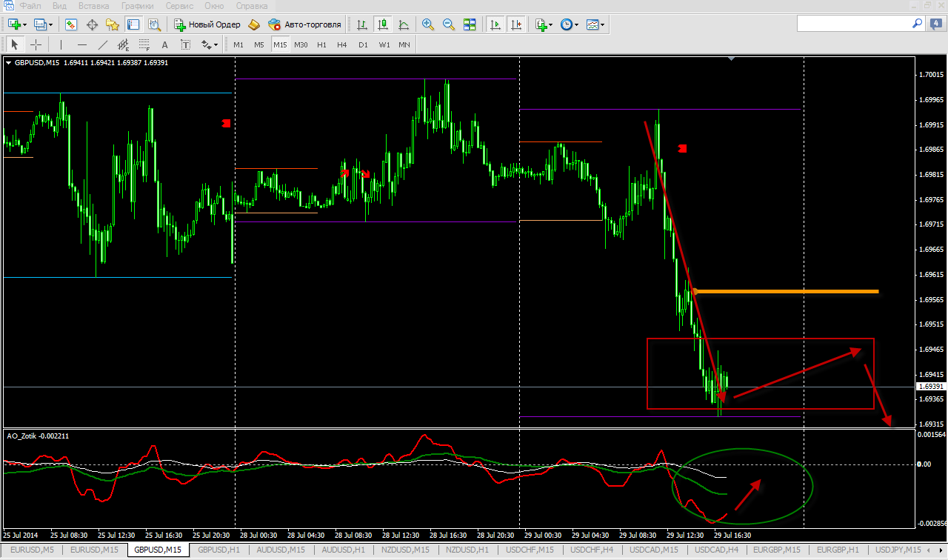Toggle Авто-торговля auto trading
Screen dimensions: 948x560
pos(304,24)
